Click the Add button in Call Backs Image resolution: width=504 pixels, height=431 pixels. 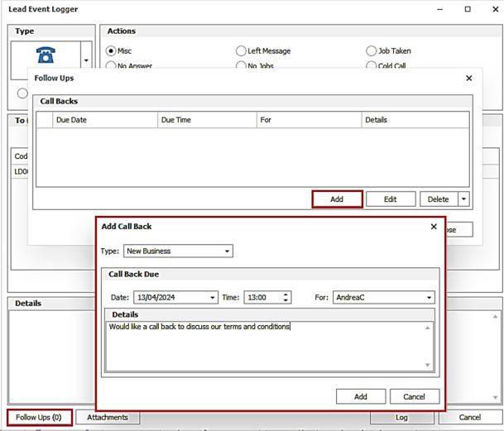tap(337, 199)
